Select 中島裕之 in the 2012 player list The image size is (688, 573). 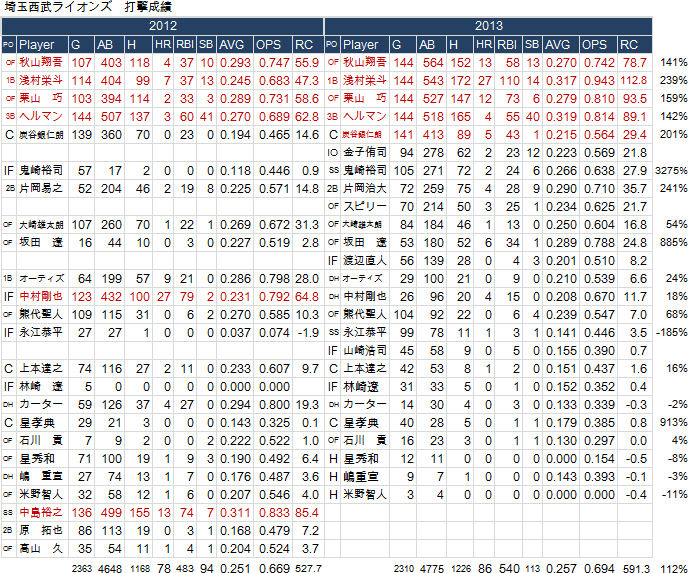click(x=41, y=512)
